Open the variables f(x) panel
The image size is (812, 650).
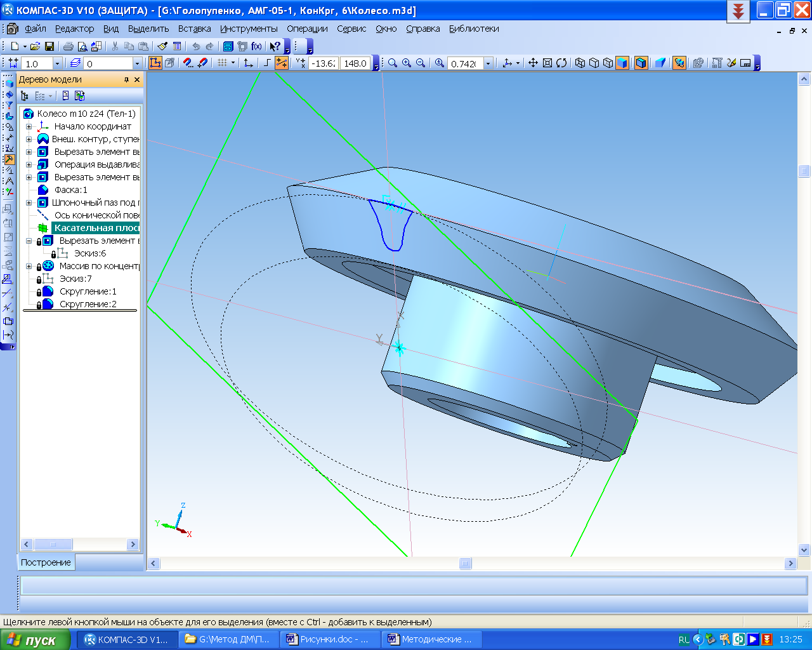pos(256,46)
